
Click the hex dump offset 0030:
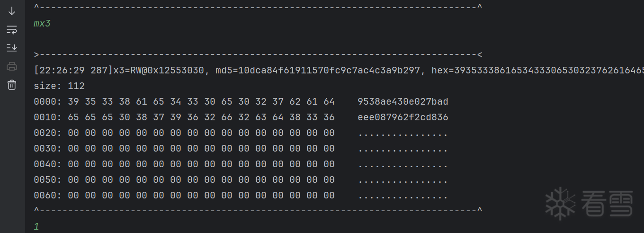pyautogui.click(x=48, y=148)
